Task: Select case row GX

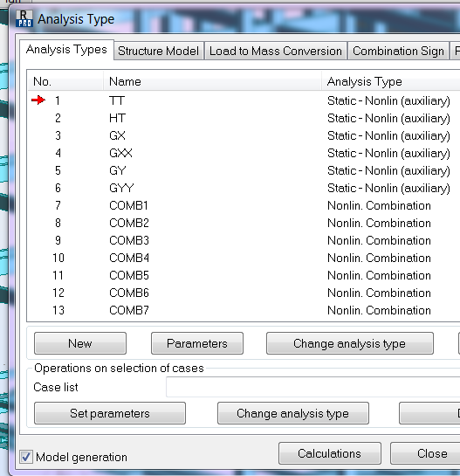Action: 244,135
